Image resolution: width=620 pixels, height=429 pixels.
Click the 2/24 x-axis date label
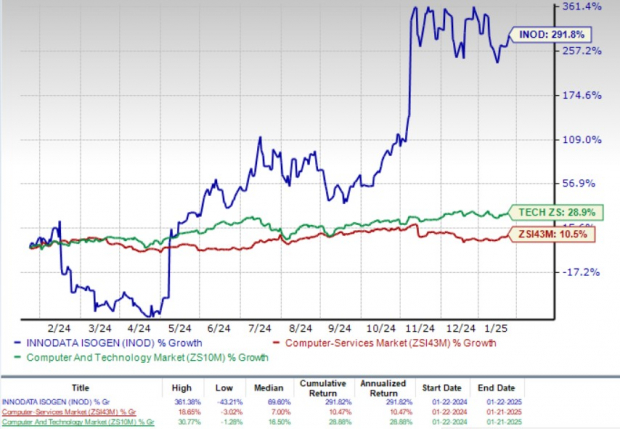pos(59,329)
